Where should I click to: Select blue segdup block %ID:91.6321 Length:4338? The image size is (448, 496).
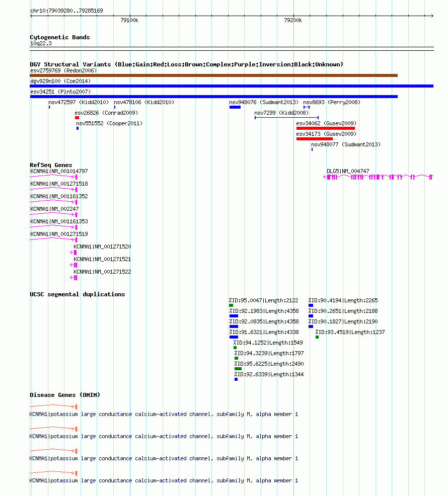click(234, 337)
